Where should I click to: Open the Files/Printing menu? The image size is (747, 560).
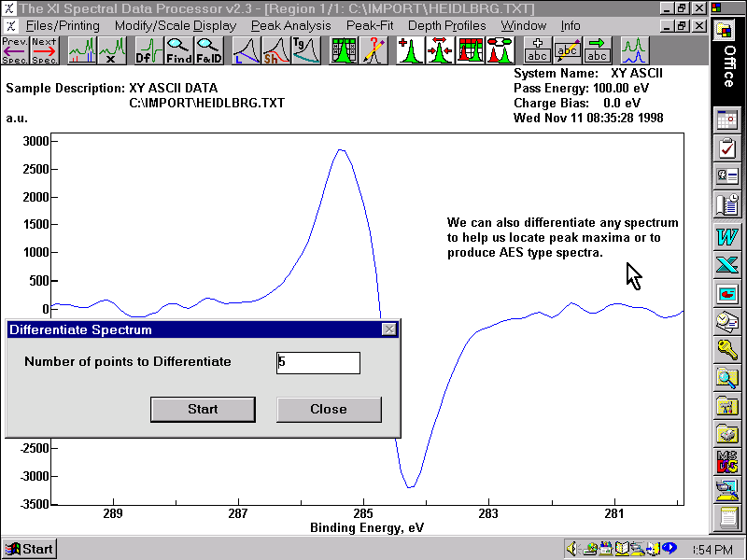[63, 25]
